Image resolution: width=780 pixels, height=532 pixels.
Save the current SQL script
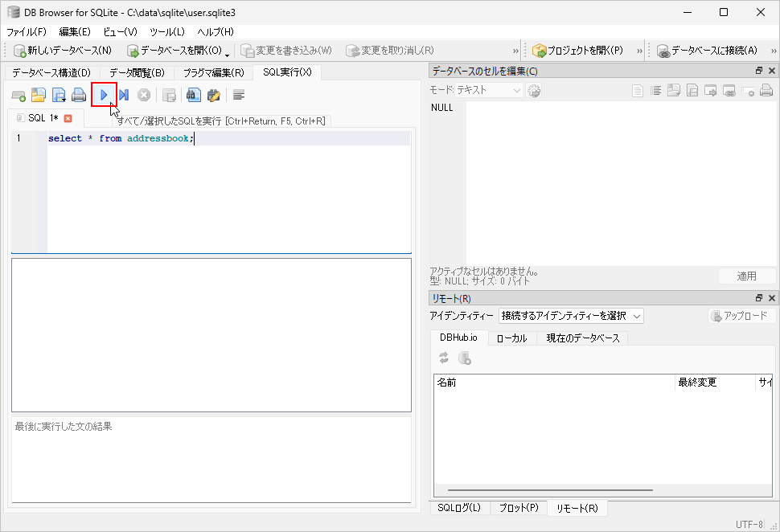coord(59,95)
